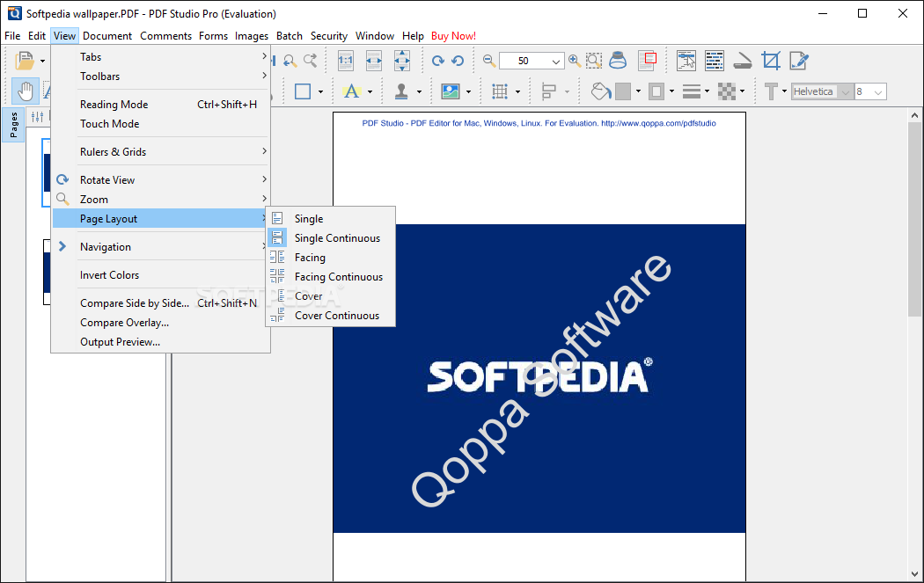Open the Rotate View submenu
924x583 pixels.
161,180
